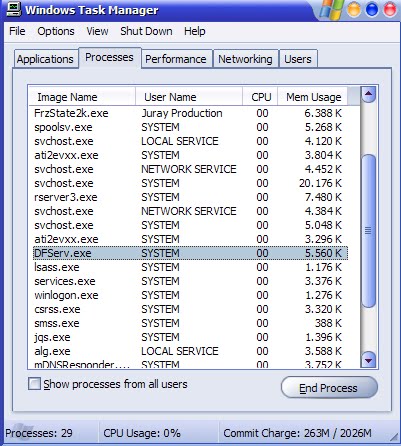Viewport: 401px width, 446px height.
Task: Click the End Process button
Action: (x=329, y=388)
